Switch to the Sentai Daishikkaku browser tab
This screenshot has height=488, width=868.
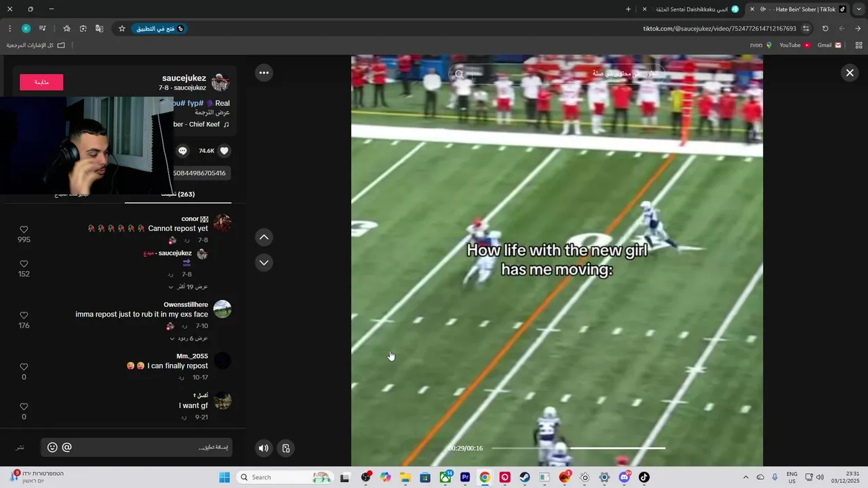(692, 9)
